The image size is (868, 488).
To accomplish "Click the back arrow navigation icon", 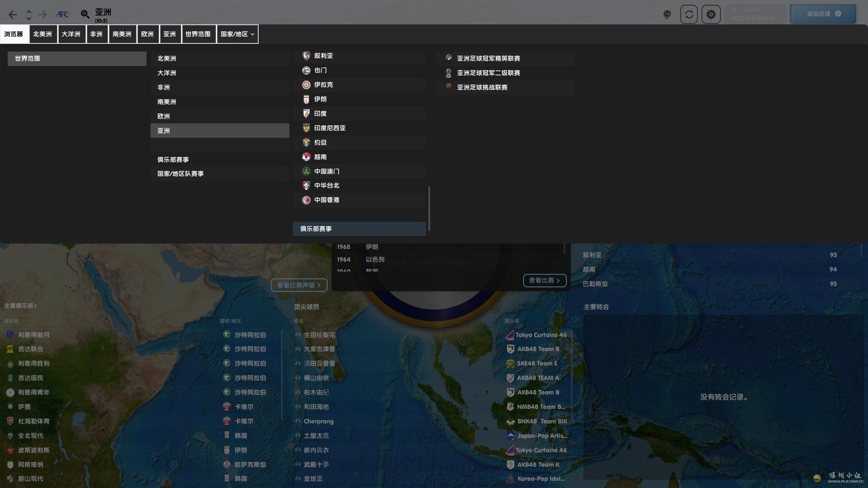I will click(x=13, y=14).
